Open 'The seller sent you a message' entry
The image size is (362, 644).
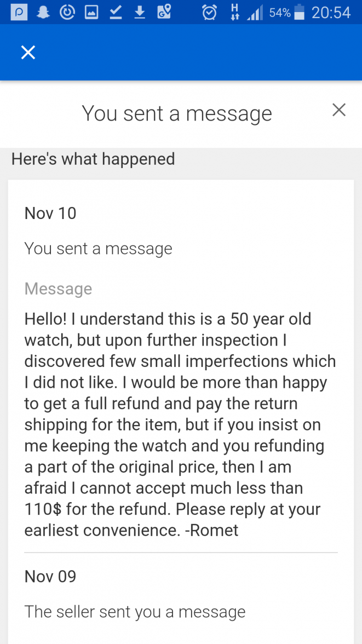135,612
